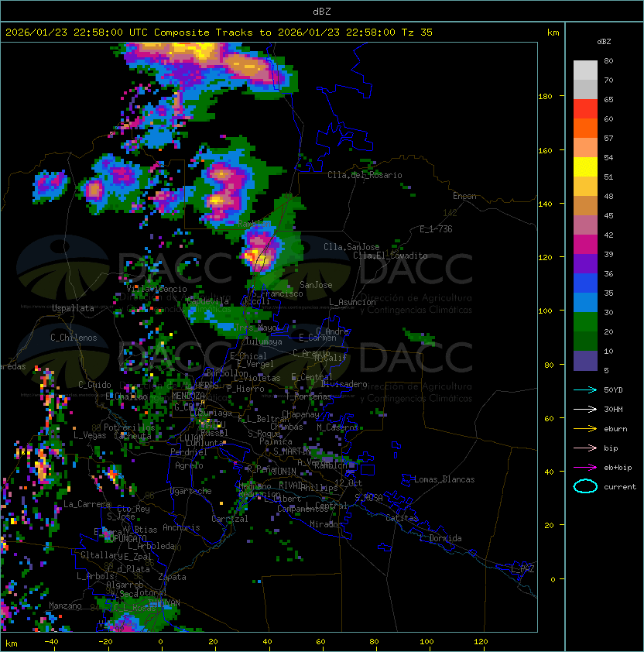Click the 'eburn' legend label

click(x=615, y=429)
